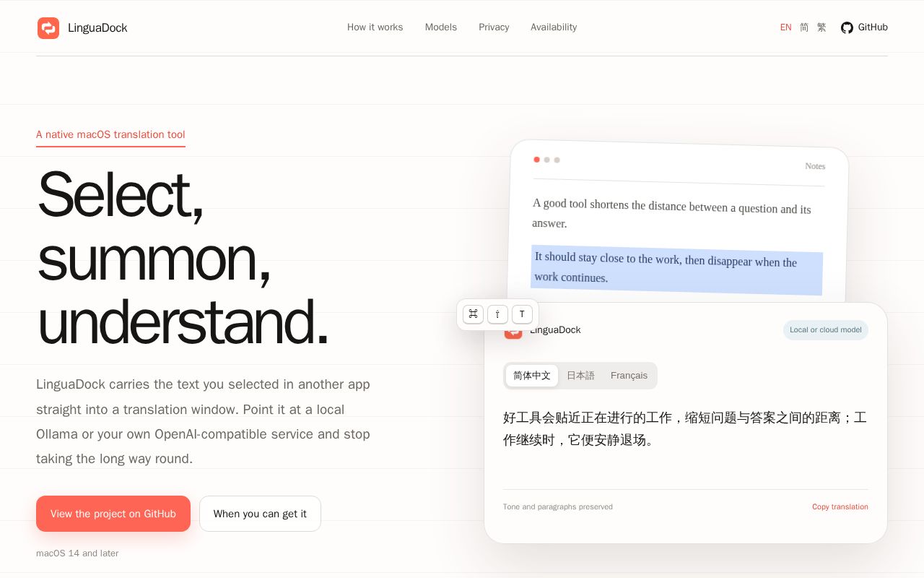Select the Français translation tab
Image resolution: width=924 pixels, height=578 pixels.
click(x=629, y=376)
